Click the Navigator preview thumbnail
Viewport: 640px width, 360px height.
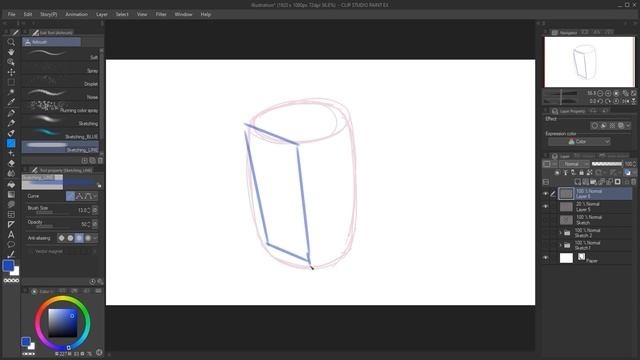pyautogui.click(x=589, y=62)
